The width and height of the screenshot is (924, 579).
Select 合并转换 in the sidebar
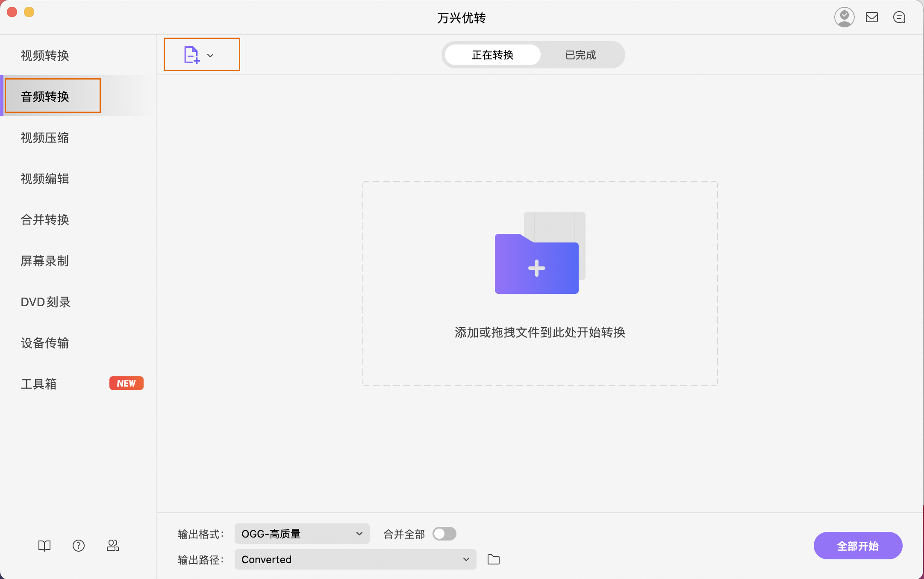click(x=78, y=219)
